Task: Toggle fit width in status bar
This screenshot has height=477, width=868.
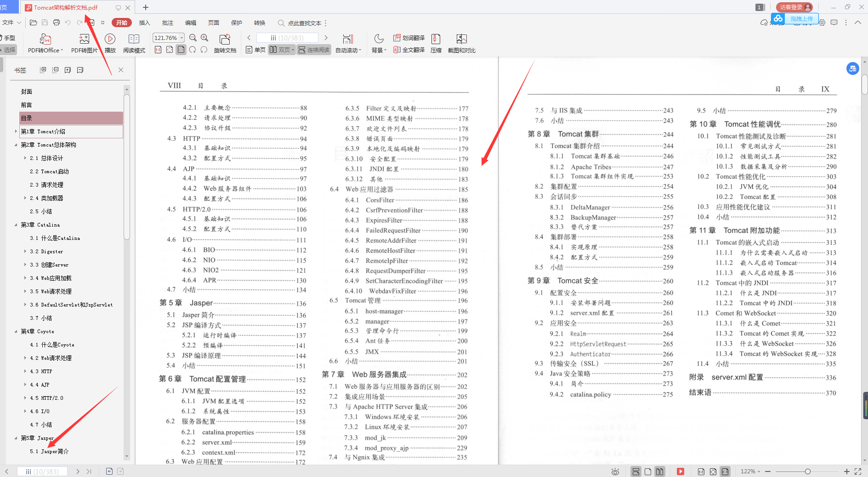Action: 725,471
